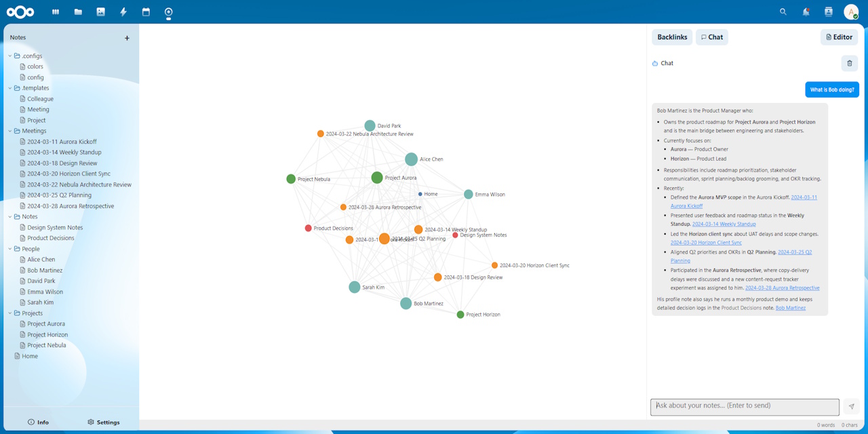Open 2024-03-25 Q2 Planning in sidebar
The image size is (868, 434).
click(60, 195)
